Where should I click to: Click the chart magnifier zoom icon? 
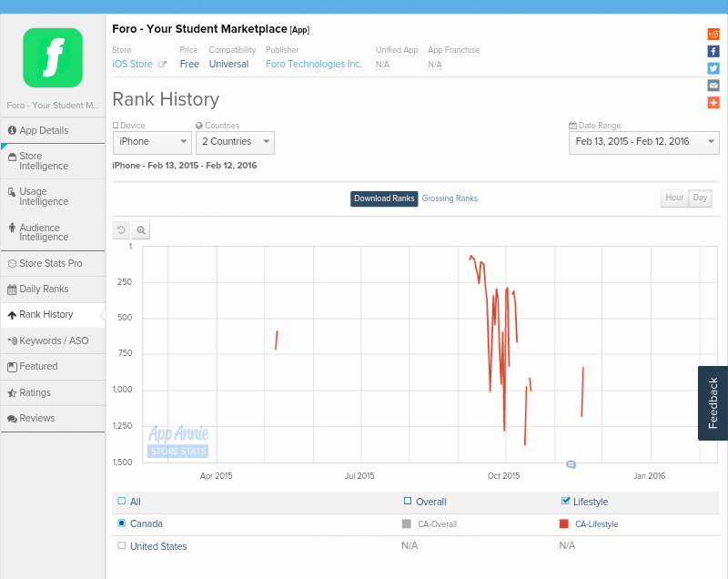[x=141, y=229]
